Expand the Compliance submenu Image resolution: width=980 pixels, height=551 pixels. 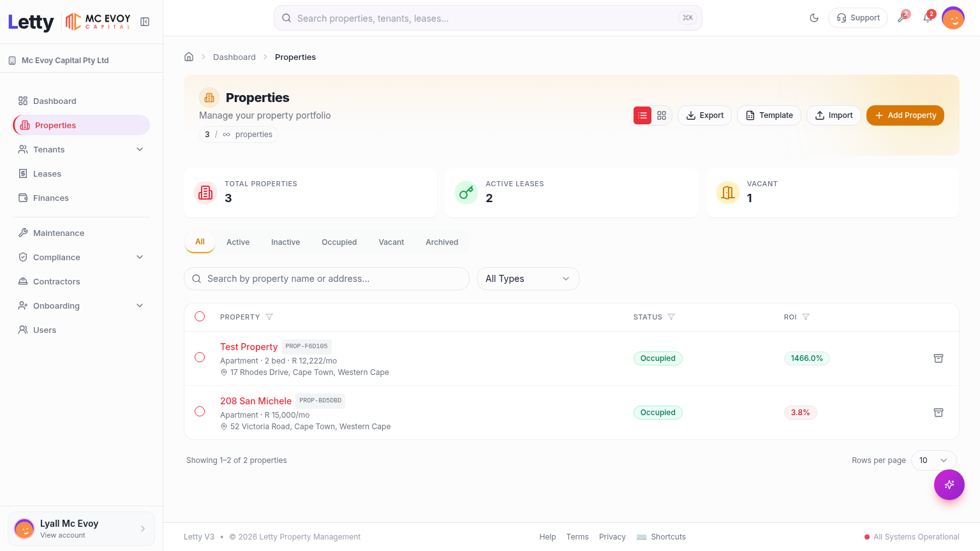point(140,257)
